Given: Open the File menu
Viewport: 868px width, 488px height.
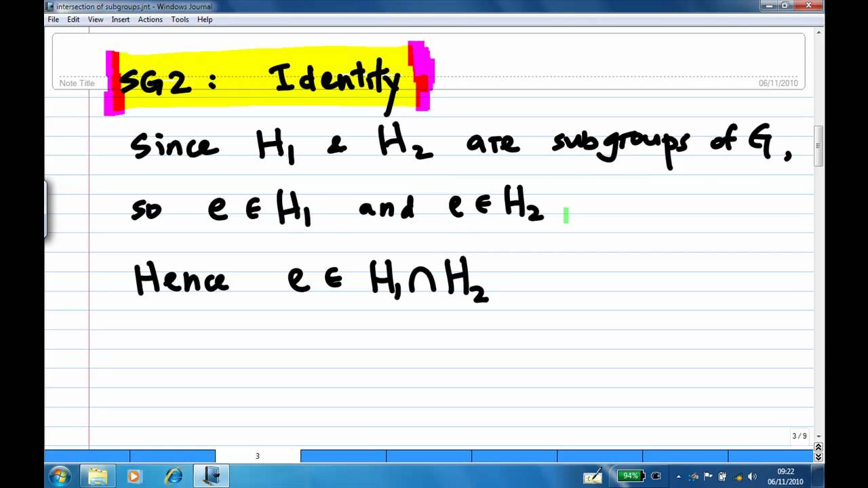Looking at the screenshot, I should pyautogui.click(x=53, y=20).
